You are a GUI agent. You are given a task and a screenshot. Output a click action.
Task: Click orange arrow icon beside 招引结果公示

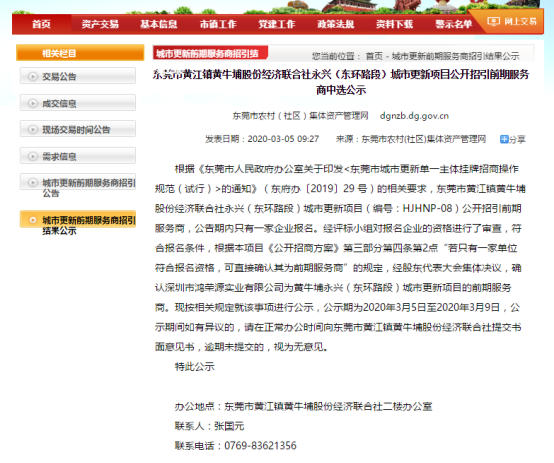33,220
